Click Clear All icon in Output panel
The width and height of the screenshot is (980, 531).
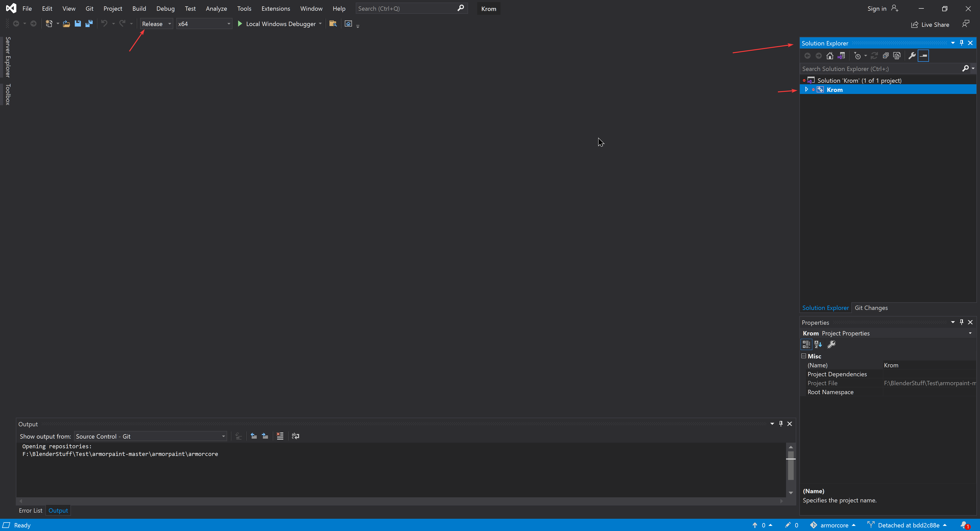pyautogui.click(x=280, y=436)
